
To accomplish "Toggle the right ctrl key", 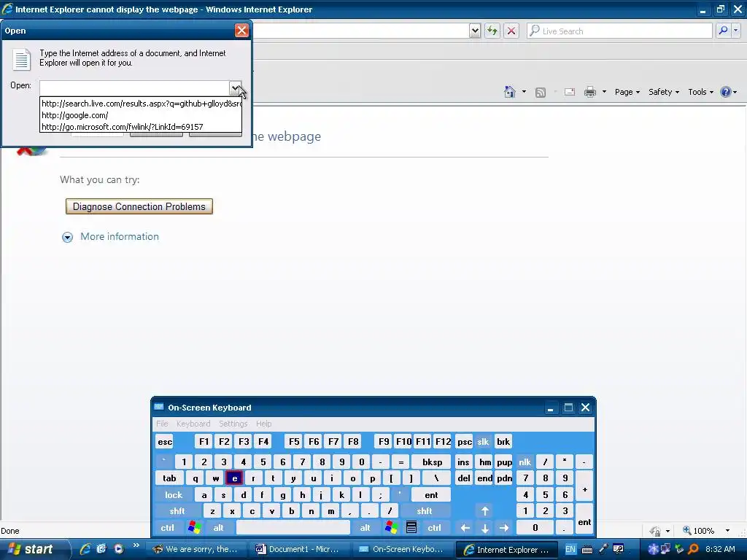I will coord(435,528).
